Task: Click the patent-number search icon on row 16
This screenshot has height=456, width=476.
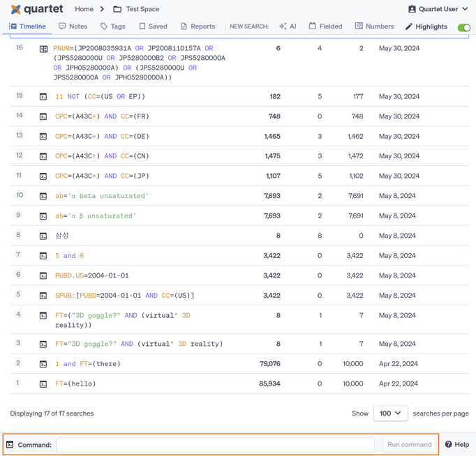Action: click(43, 50)
